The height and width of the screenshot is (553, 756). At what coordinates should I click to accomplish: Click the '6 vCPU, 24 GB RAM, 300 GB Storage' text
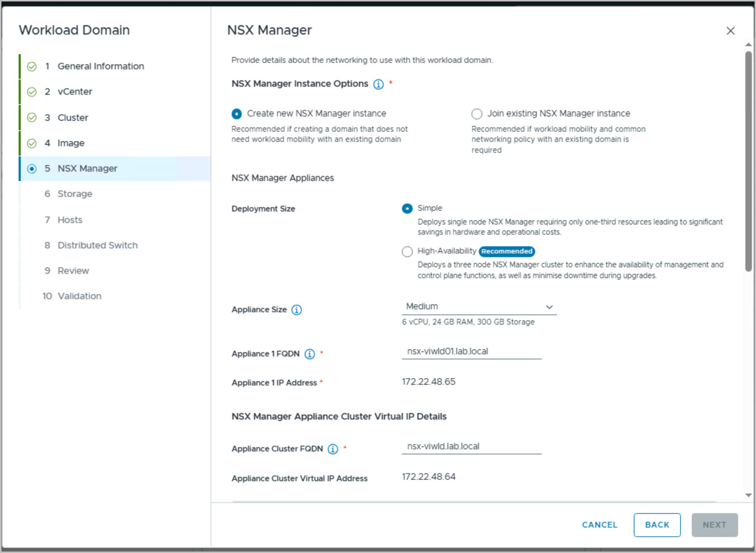pos(468,322)
